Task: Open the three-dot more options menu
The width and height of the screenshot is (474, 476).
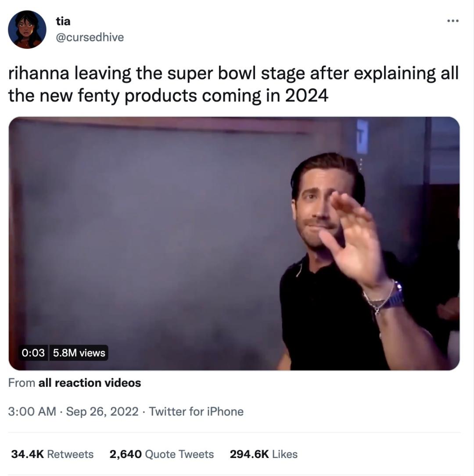Action: coord(452,21)
